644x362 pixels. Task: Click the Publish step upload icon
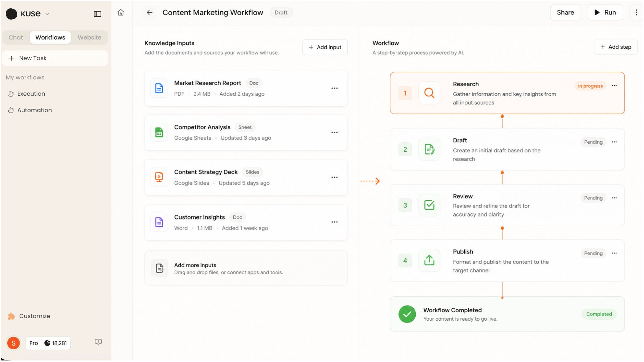point(429,260)
